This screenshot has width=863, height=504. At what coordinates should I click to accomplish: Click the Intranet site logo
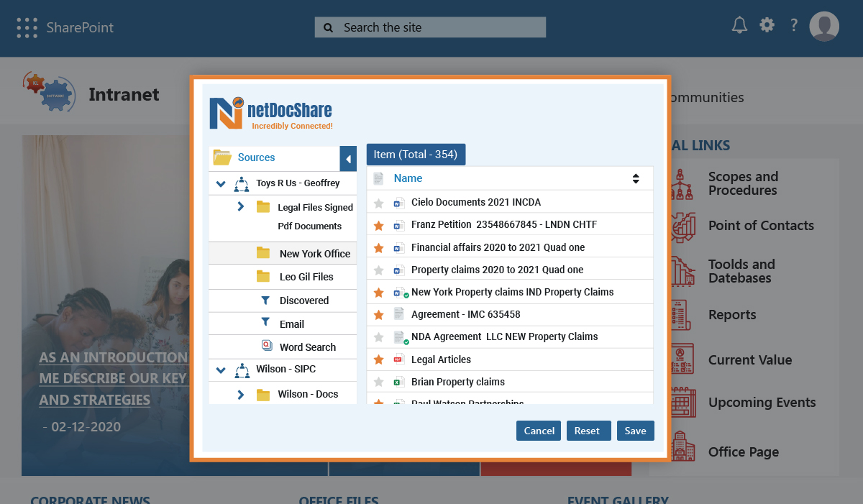point(48,91)
